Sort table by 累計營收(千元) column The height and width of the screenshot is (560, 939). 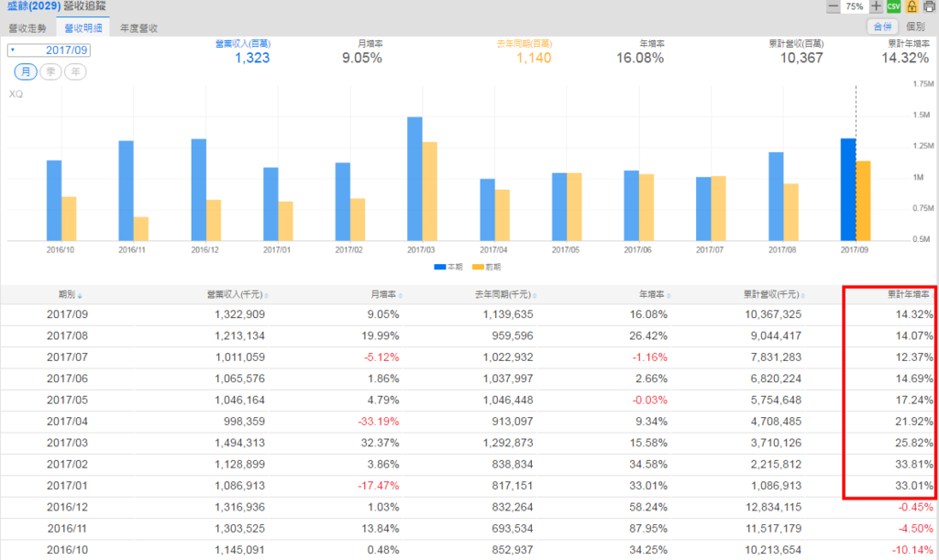(x=774, y=294)
